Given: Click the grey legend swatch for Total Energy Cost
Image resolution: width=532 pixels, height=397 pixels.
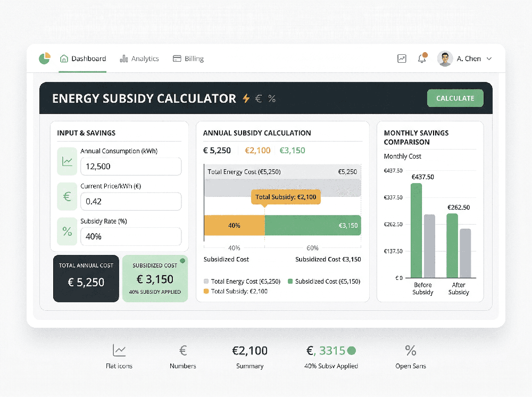Looking at the screenshot, I should (206, 282).
